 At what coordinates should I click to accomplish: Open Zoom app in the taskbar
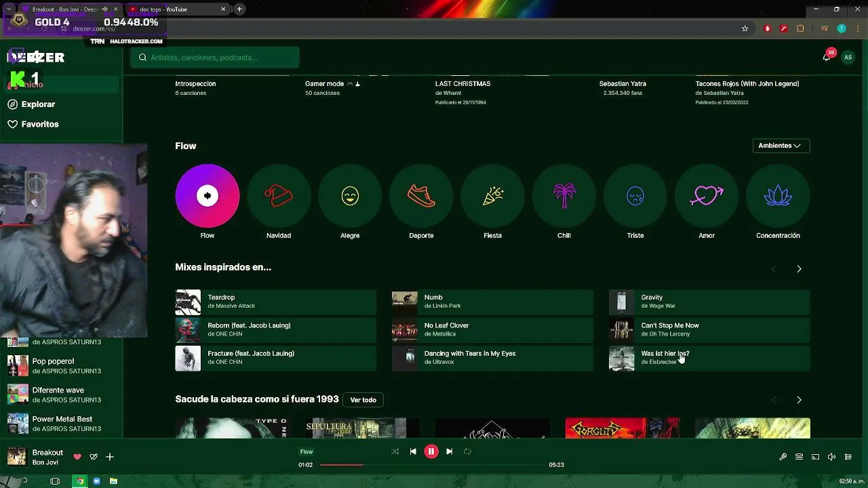97,481
